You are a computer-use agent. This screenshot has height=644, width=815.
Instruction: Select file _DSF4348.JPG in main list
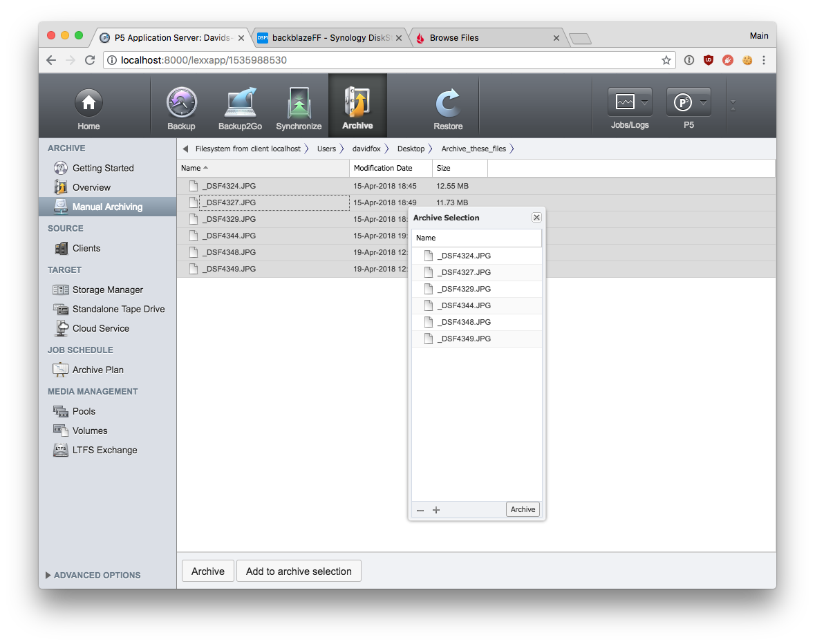293,252
